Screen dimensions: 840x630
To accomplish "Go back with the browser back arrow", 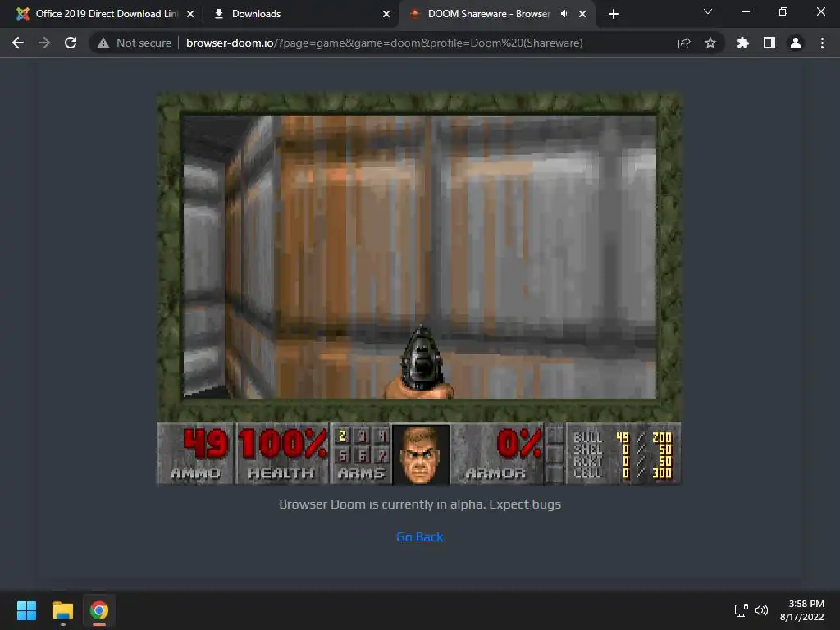I will 18,43.
